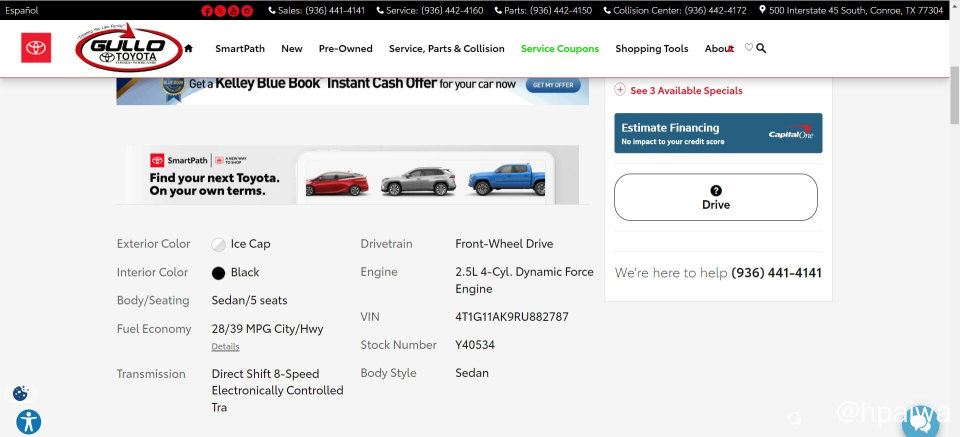The image size is (960, 437).
Task: Click the Capital One Estimate Financing banner
Action: pos(717,133)
